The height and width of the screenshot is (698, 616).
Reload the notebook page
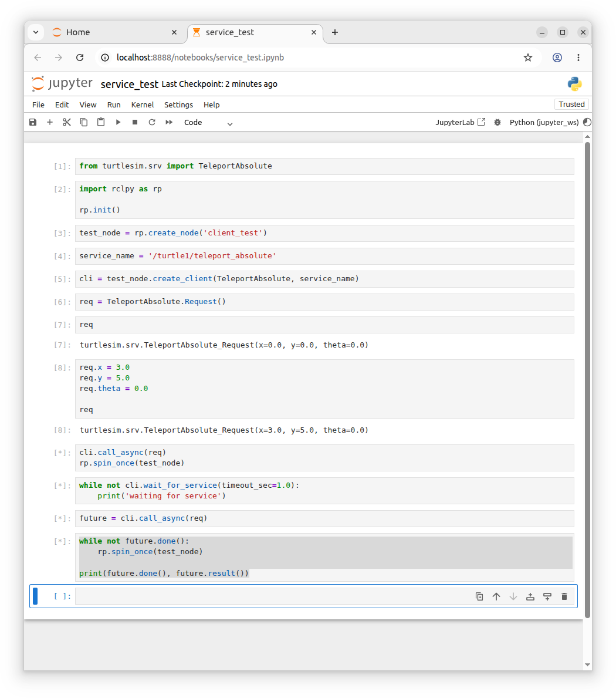click(80, 58)
